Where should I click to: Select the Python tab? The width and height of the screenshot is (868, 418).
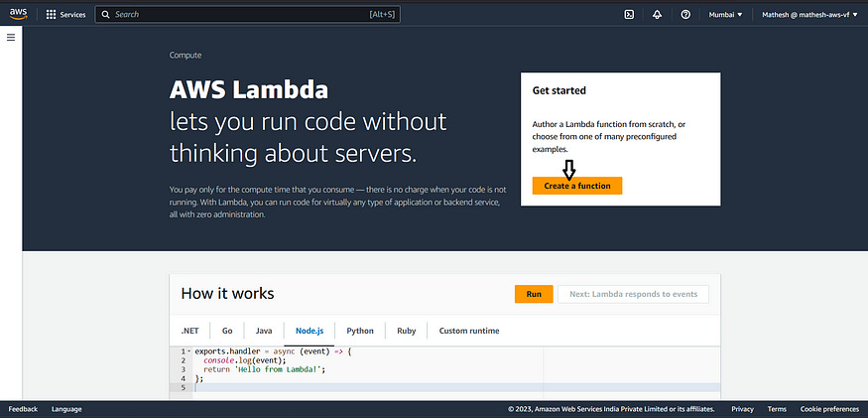360,331
